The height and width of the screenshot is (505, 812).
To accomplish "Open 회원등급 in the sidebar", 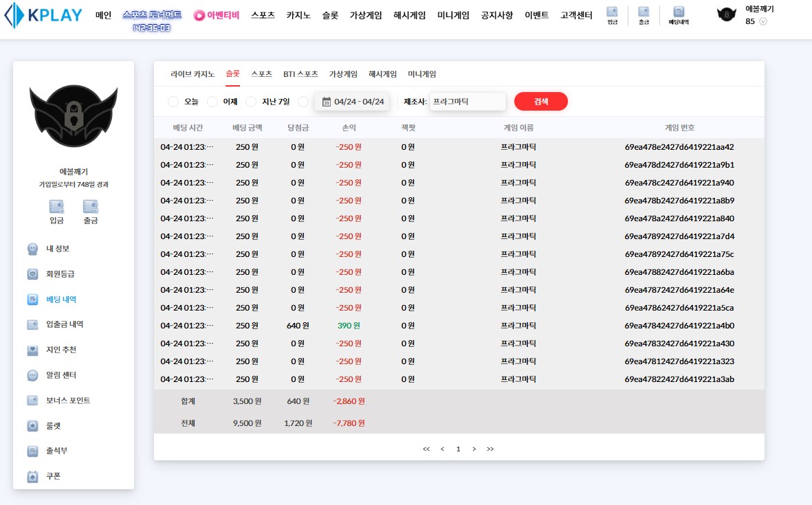I will 60,273.
